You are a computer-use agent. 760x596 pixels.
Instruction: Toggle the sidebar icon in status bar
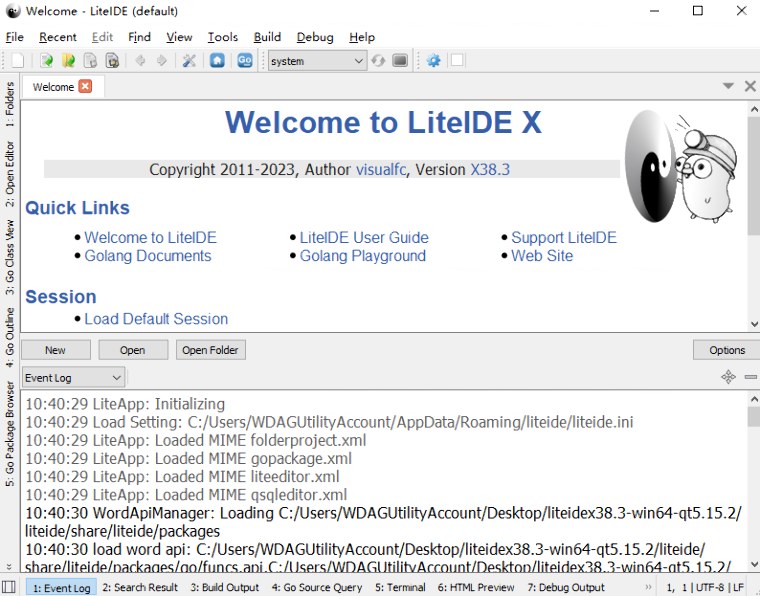click(9, 587)
